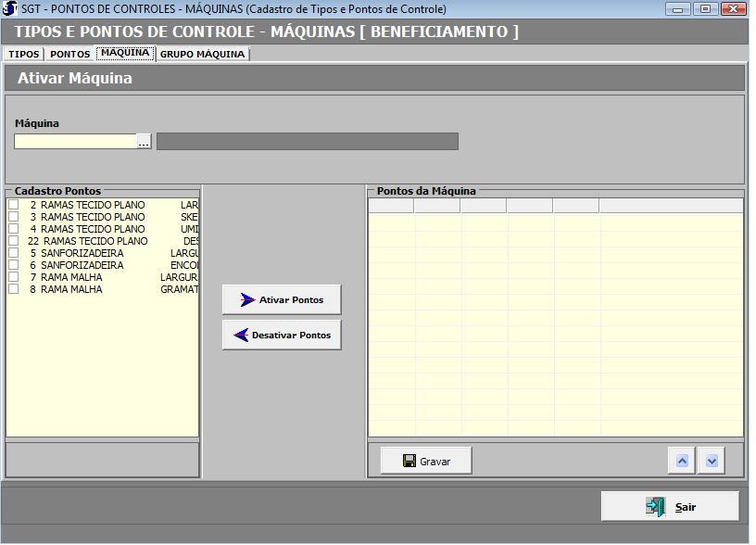Click Desativar Pontos left arrow button
Viewport: 756px width, 545px height.
pos(282,336)
